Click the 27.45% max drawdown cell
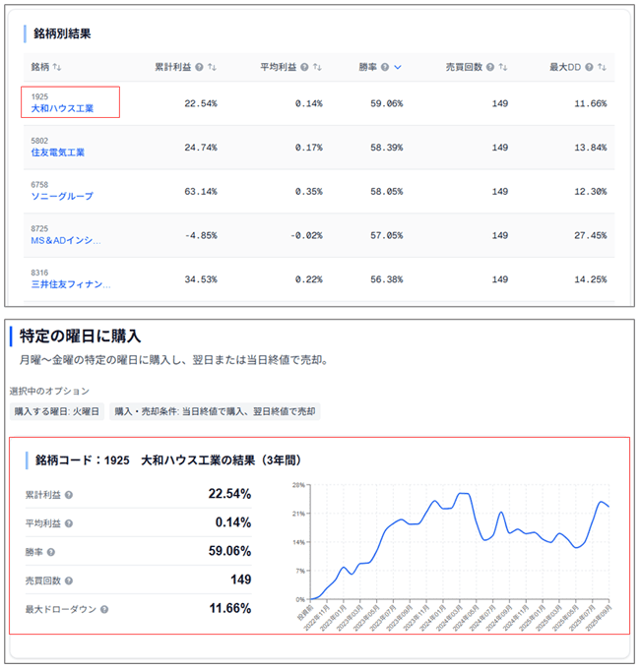The image size is (641, 672). point(591,236)
